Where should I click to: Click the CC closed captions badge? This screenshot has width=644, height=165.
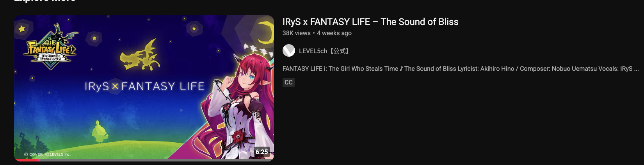288,82
